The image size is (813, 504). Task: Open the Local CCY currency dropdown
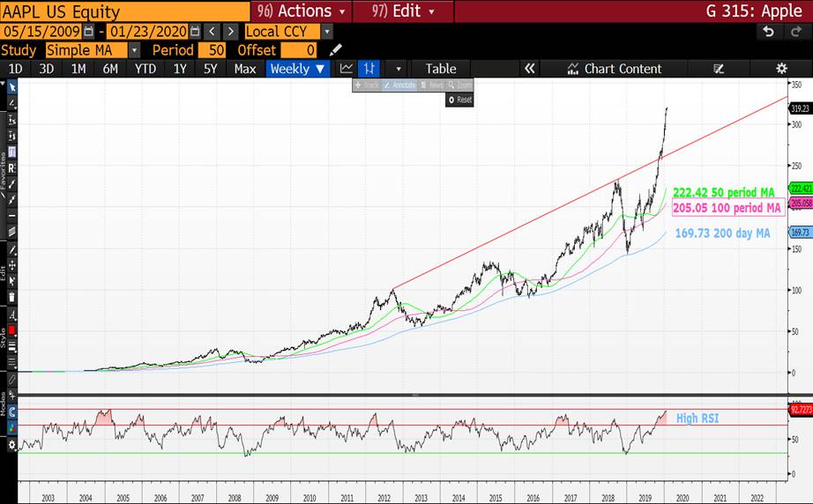coord(326,32)
